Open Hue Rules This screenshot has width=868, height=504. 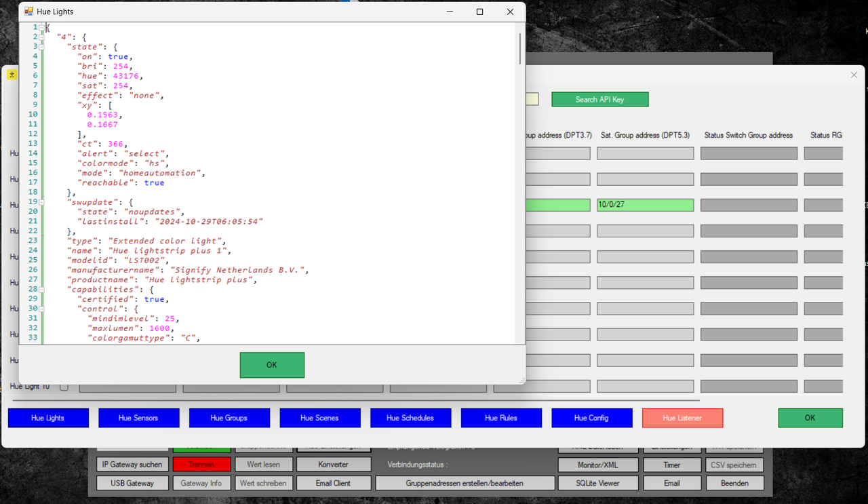coord(501,418)
